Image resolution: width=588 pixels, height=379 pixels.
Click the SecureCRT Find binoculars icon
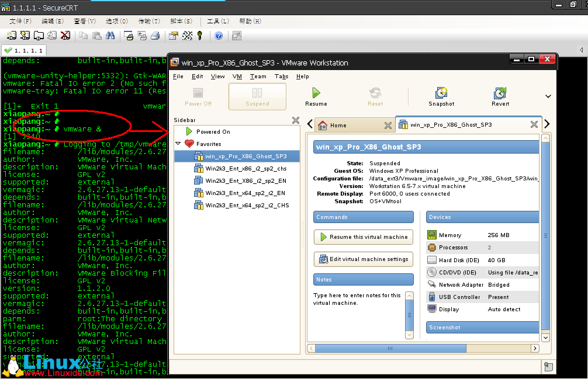point(110,36)
